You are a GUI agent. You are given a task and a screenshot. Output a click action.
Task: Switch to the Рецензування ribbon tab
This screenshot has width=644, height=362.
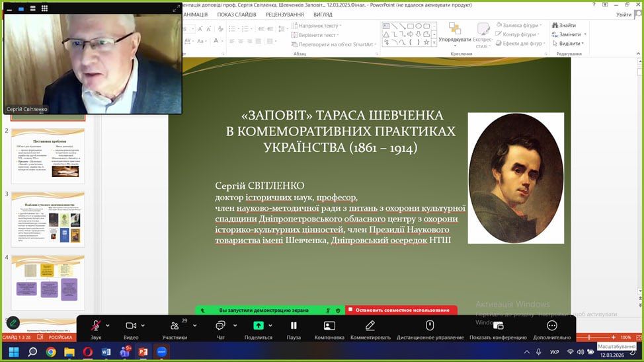[x=284, y=14]
